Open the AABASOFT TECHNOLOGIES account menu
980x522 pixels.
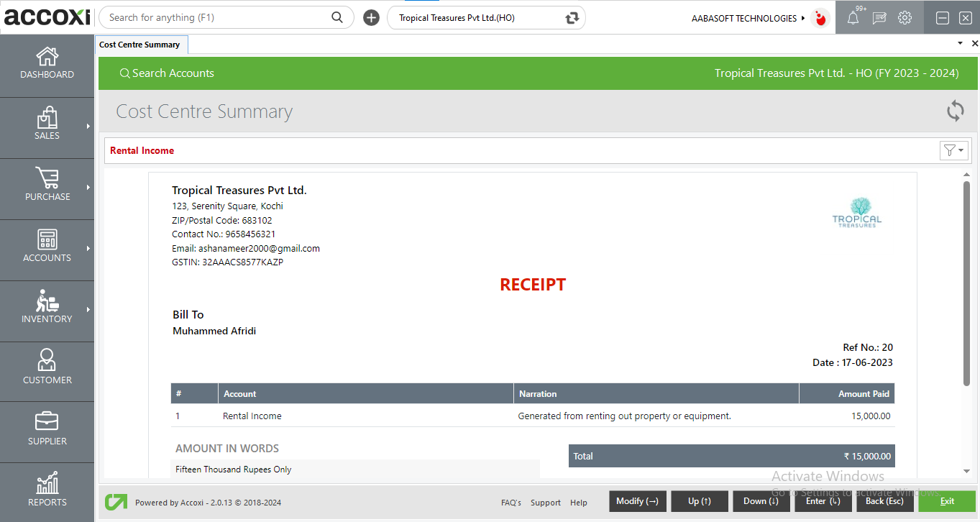point(746,18)
